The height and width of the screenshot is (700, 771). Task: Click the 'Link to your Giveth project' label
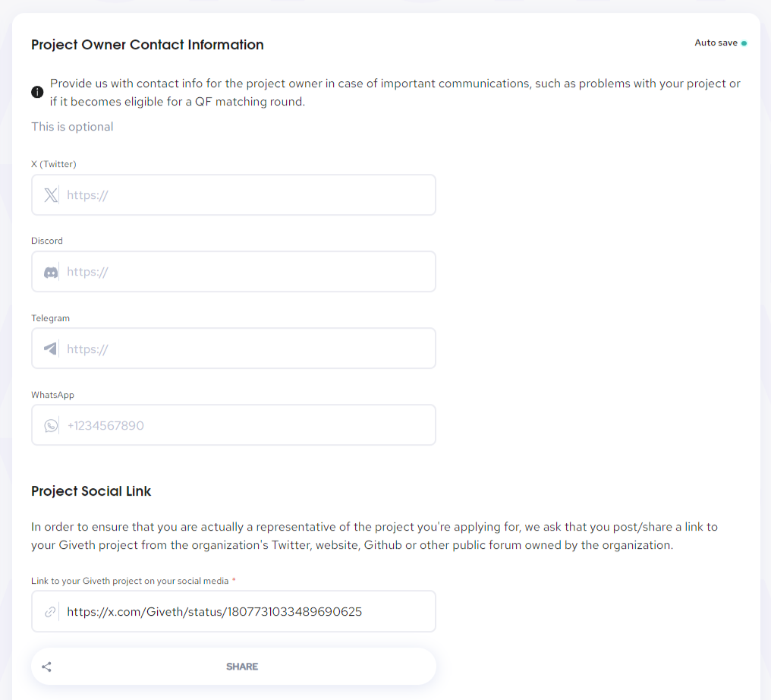coord(130,581)
